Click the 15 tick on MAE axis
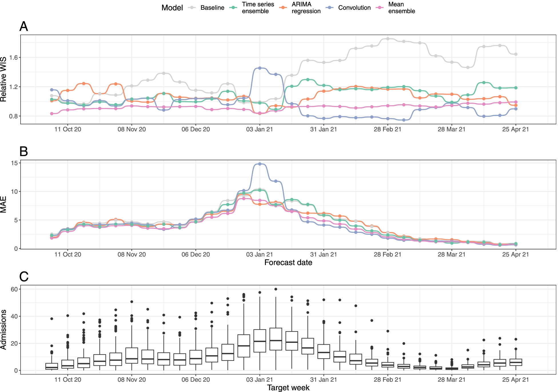This screenshot has width=558, height=392. pyautogui.click(x=14, y=163)
